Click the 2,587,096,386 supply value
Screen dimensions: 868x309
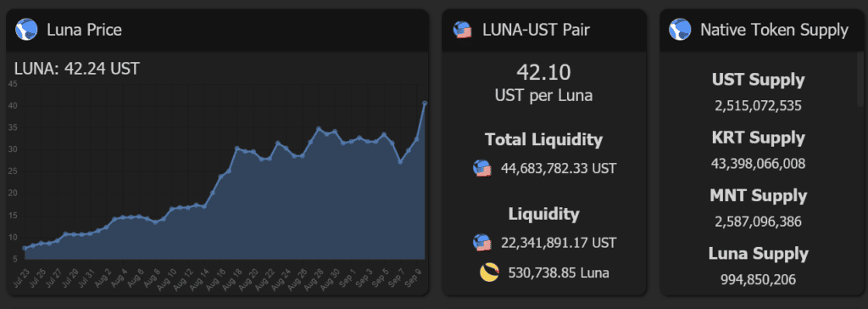(759, 222)
